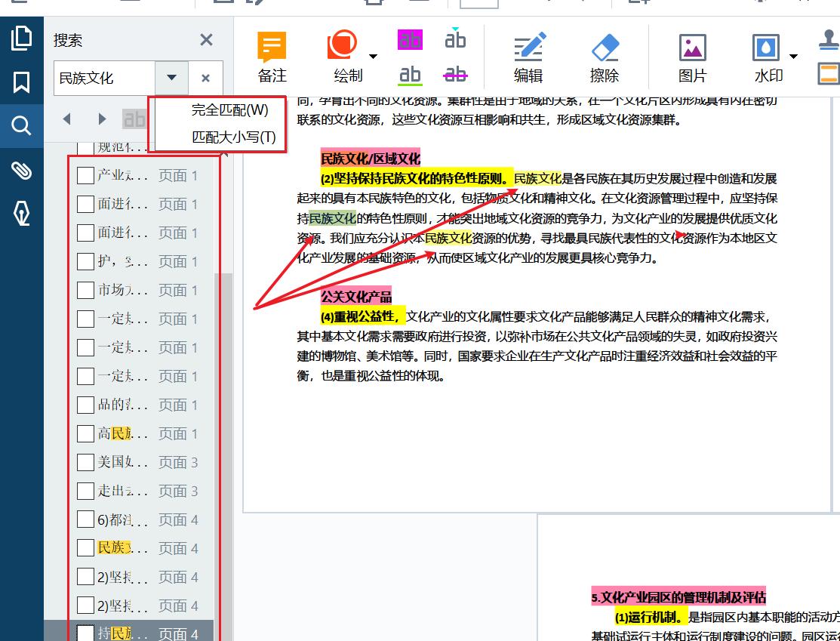Open the search options dropdown arrow

(x=171, y=79)
